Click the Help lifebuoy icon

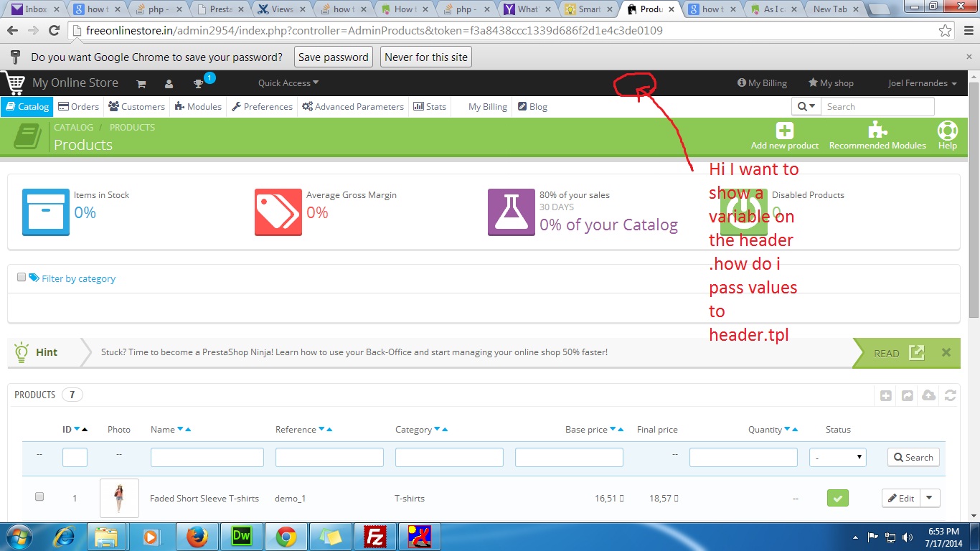click(948, 131)
